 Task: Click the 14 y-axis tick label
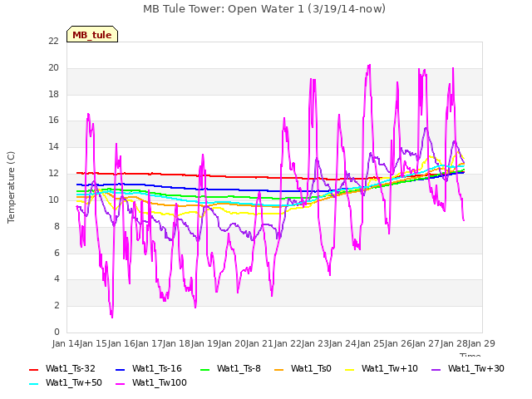click(x=53, y=146)
